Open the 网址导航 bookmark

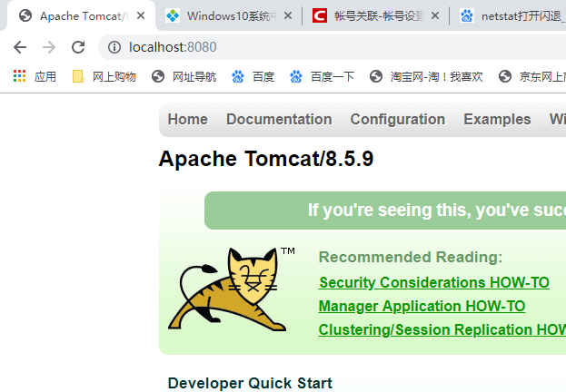184,76
